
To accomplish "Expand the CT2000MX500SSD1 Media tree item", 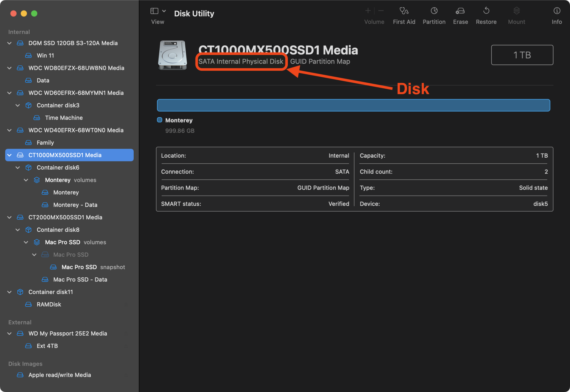I will click(9, 217).
